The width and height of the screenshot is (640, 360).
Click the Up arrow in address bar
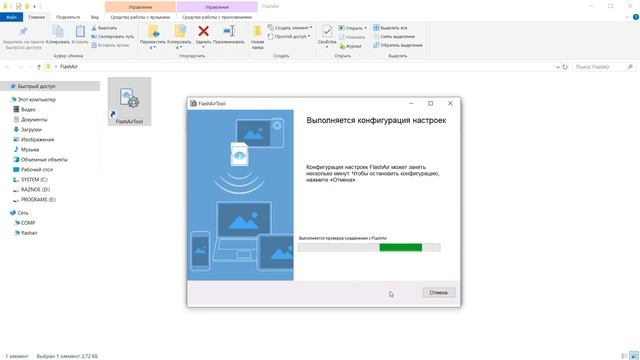39,67
